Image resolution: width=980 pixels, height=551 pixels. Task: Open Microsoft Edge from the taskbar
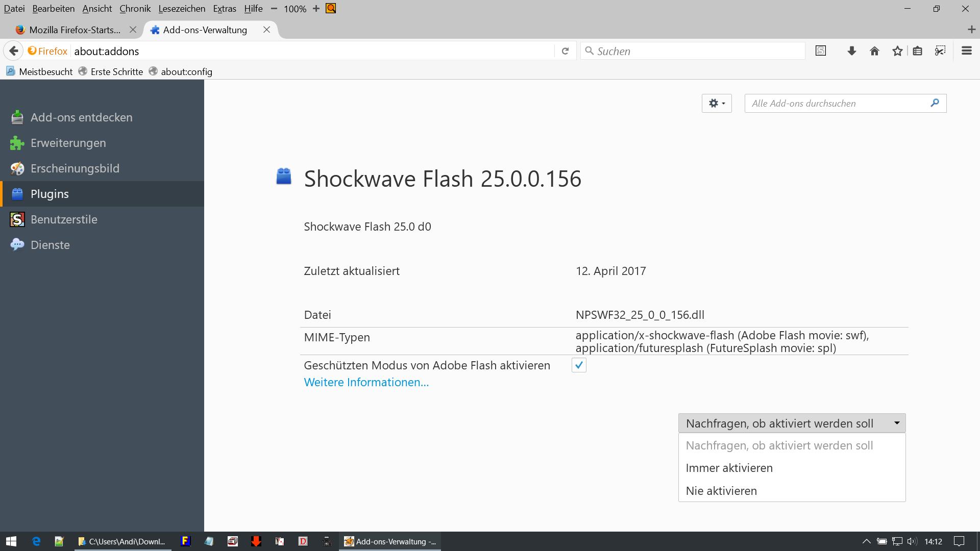[36, 541]
